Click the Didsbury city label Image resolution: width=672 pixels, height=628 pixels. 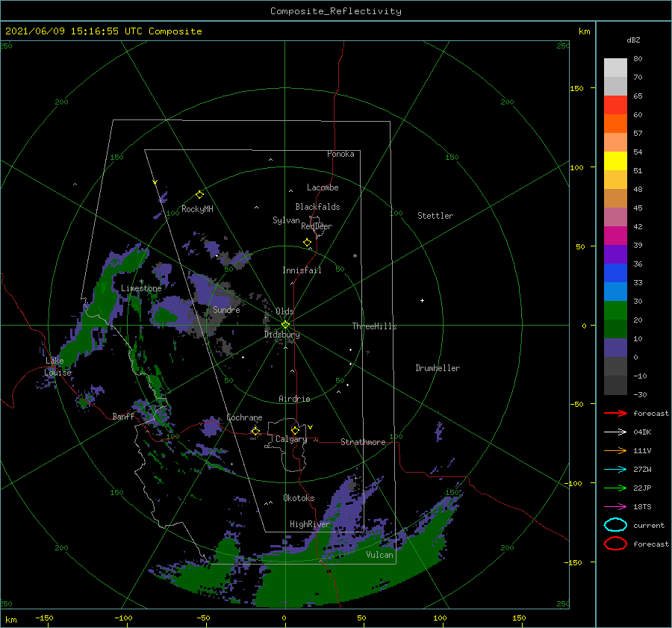click(281, 335)
